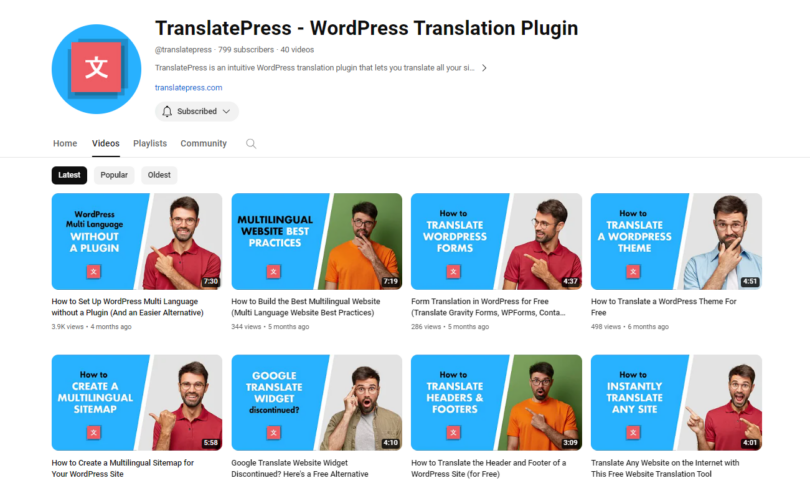Expand the channel description arrow
Viewport: 810px width, 483px height.
click(484, 68)
